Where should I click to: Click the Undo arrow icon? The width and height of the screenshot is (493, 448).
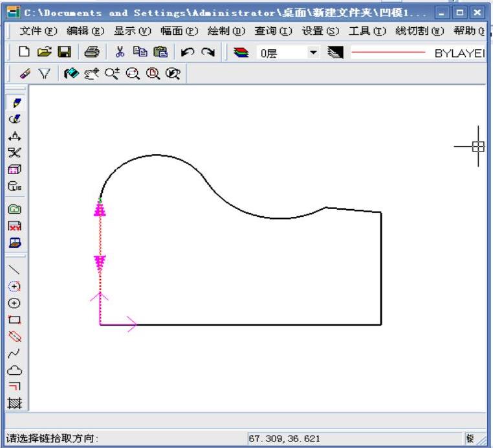[x=189, y=53]
